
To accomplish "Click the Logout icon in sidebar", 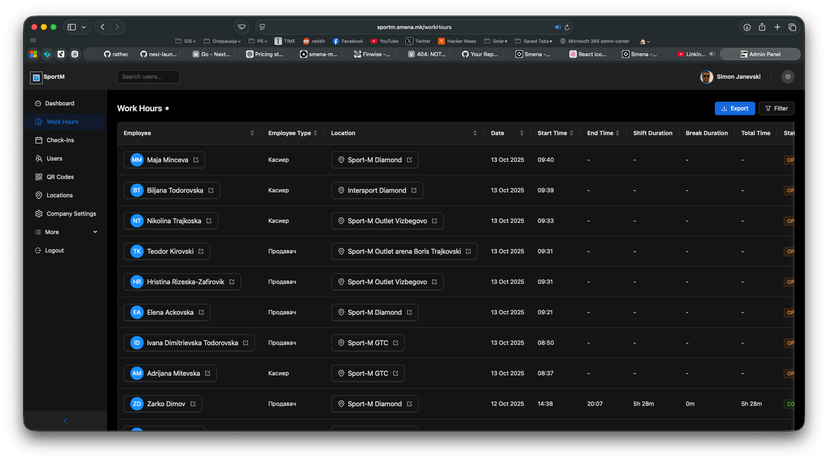I will tap(39, 250).
